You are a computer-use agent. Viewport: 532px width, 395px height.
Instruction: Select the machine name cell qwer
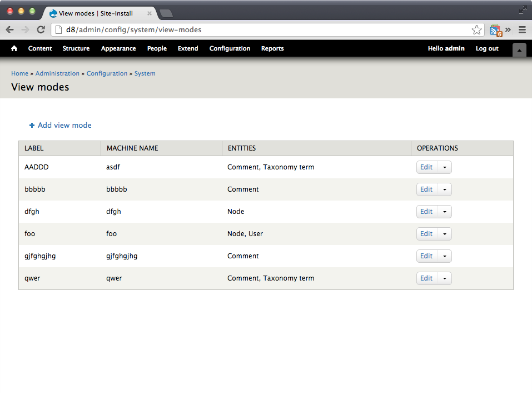pos(114,279)
